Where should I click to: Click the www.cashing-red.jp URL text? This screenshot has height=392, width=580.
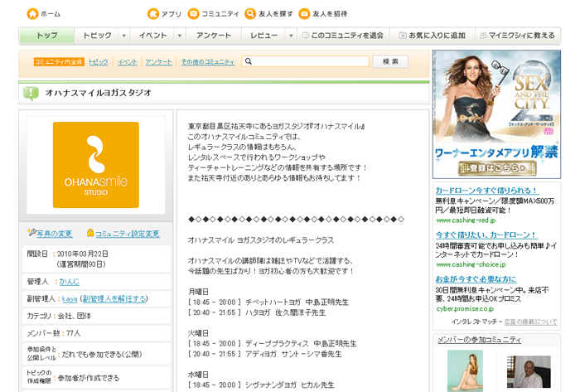466,220
